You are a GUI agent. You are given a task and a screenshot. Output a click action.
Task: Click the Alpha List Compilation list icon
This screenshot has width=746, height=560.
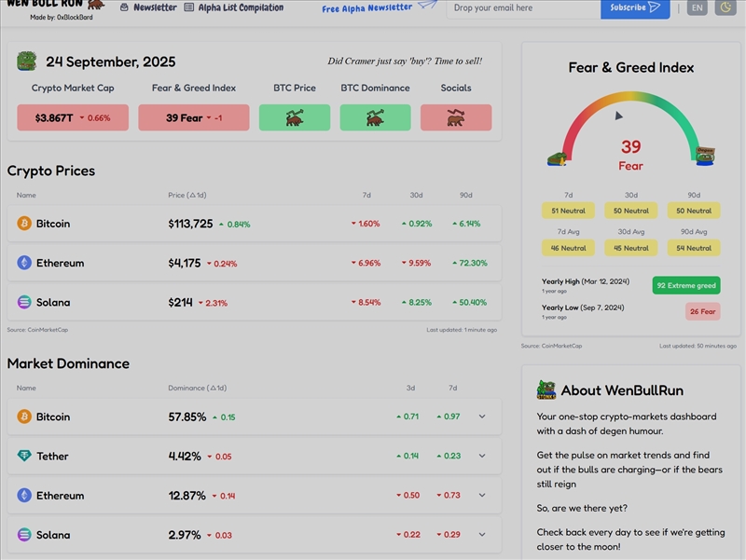[x=189, y=7]
